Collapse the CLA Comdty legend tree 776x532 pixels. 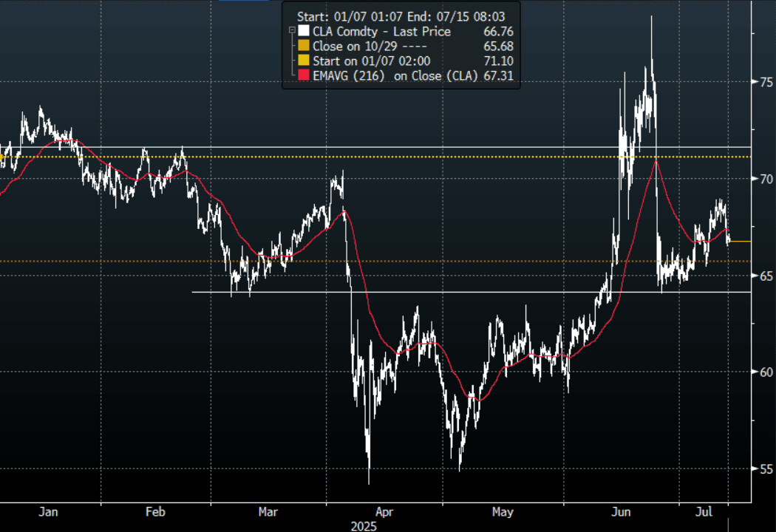293,31
